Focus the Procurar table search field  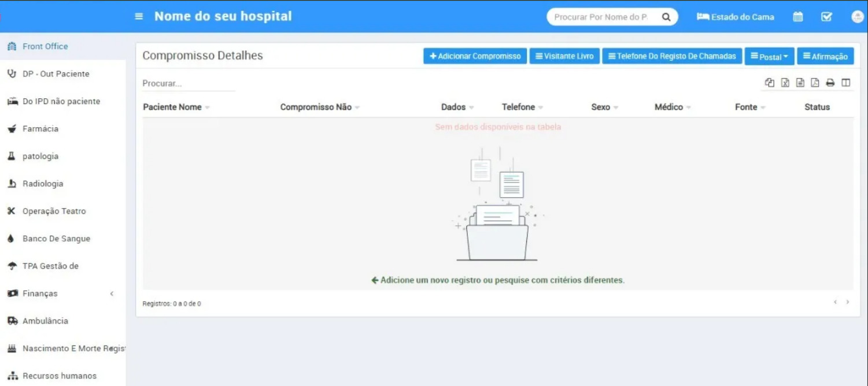pyautogui.click(x=189, y=83)
